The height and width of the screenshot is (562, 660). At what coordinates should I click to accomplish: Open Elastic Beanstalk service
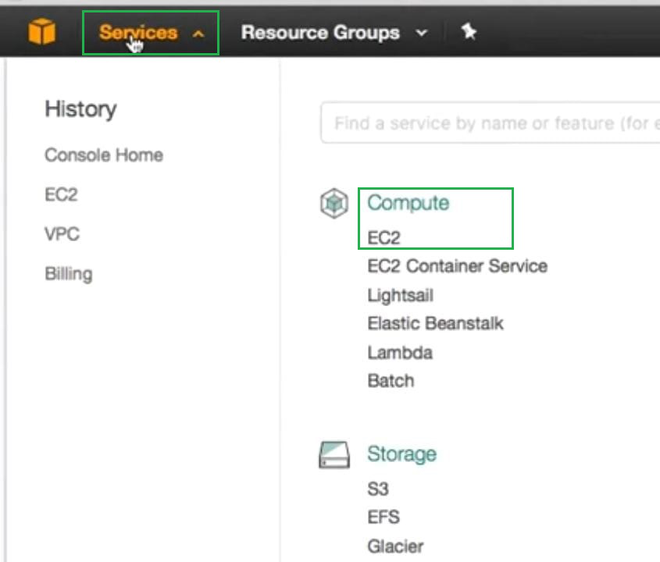pos(435,323)
